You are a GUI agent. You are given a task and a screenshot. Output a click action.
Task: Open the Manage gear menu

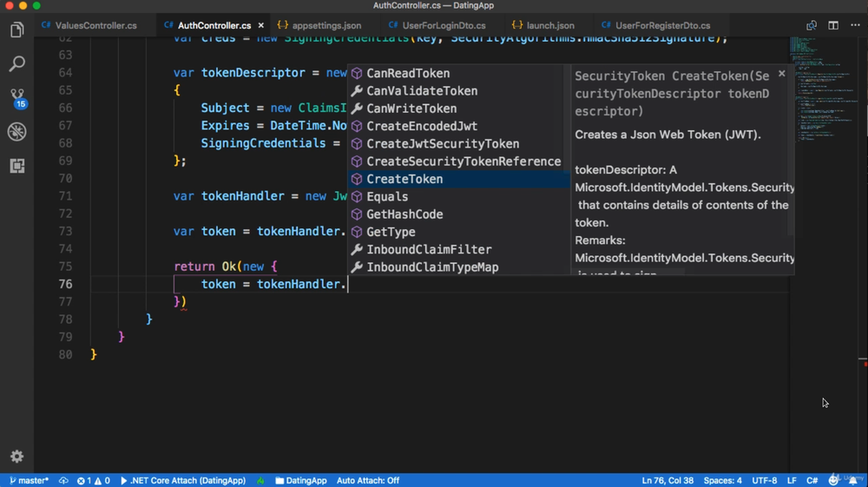pyautogui.click(x=16, y=456)
